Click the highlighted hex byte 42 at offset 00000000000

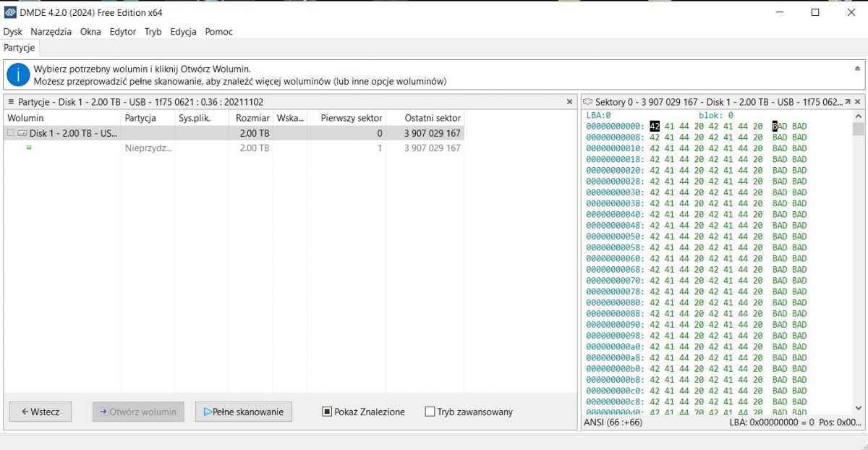coord(655,127)
